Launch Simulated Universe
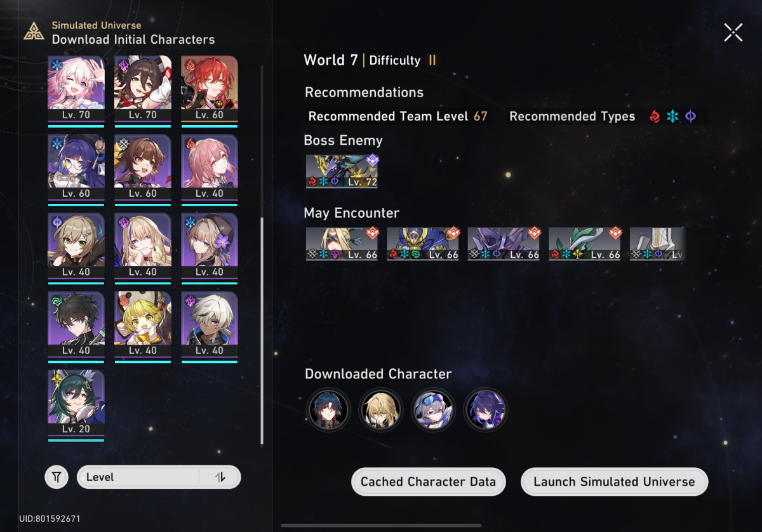The width and height of the screenshot is (762, 532). tap(614, 482)
